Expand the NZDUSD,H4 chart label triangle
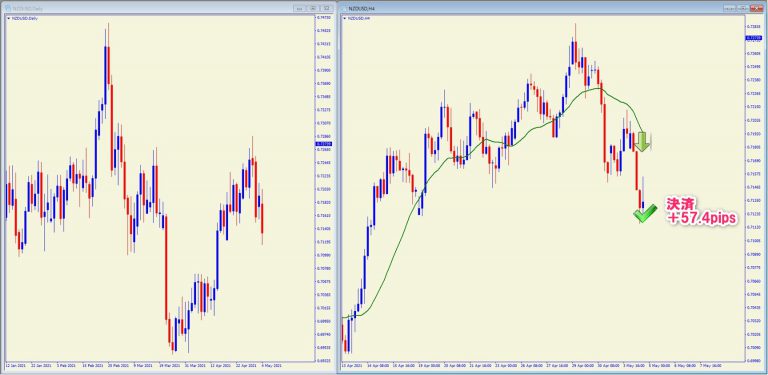Image resolution: width=768 pixels, height=375 pixels. click(345, 18)
